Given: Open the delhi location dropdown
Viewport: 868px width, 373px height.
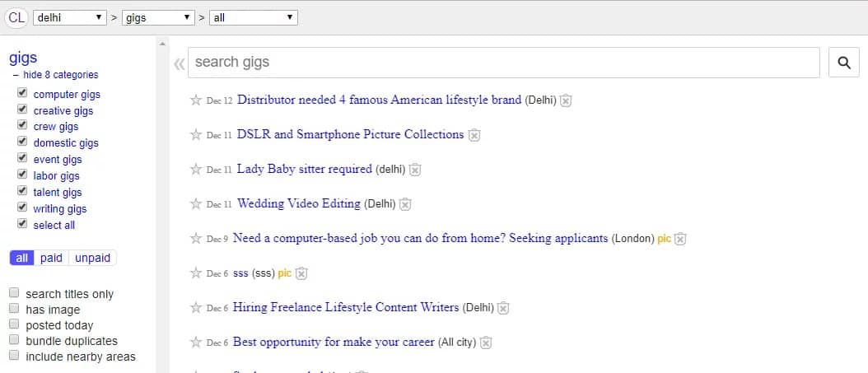Looking at the screenshot, I should pyautogui.click(x=70, y=18).
